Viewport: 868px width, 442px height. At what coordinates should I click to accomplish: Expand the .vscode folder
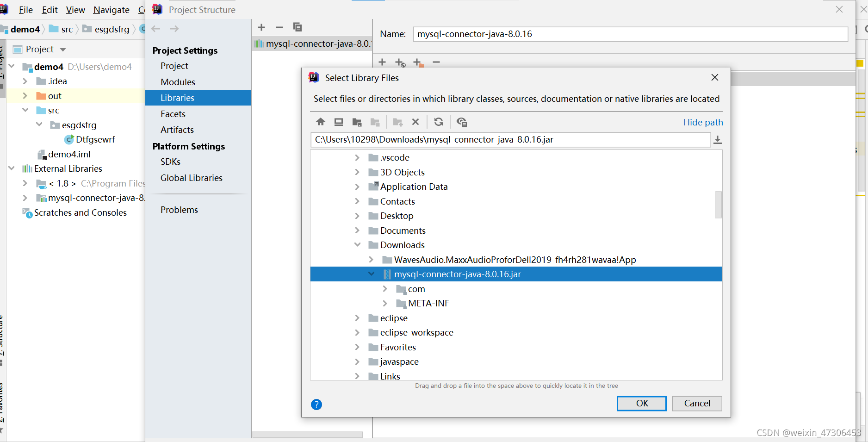pyautogui.click(x=357, y=158)
